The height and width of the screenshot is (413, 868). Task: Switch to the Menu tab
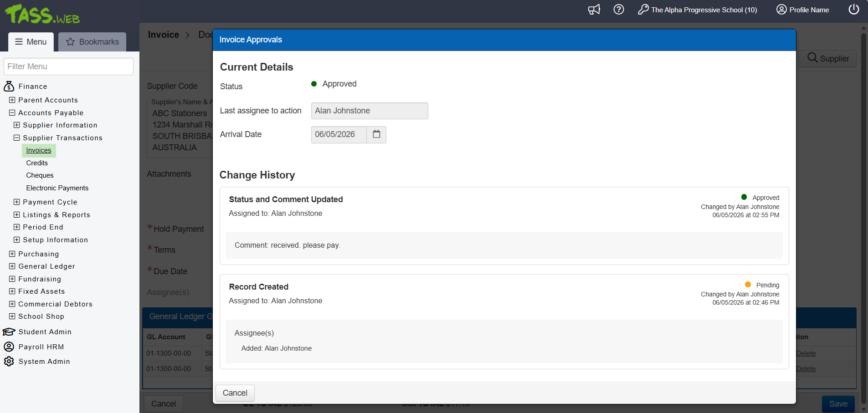click(x=31, y=42)
